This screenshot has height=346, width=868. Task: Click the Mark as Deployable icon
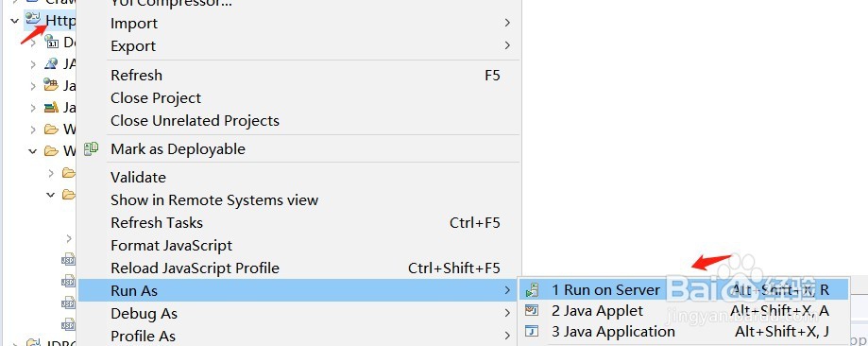[91, 148]
